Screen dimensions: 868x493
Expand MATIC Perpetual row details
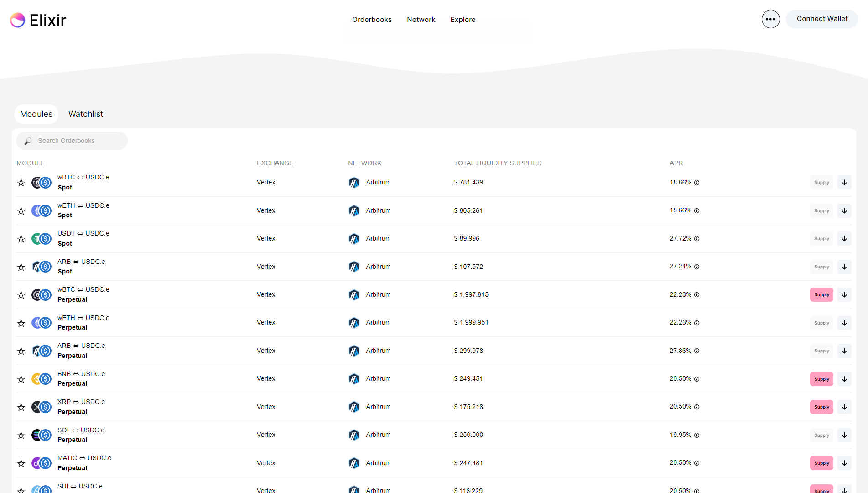click(x=844, y=463)
